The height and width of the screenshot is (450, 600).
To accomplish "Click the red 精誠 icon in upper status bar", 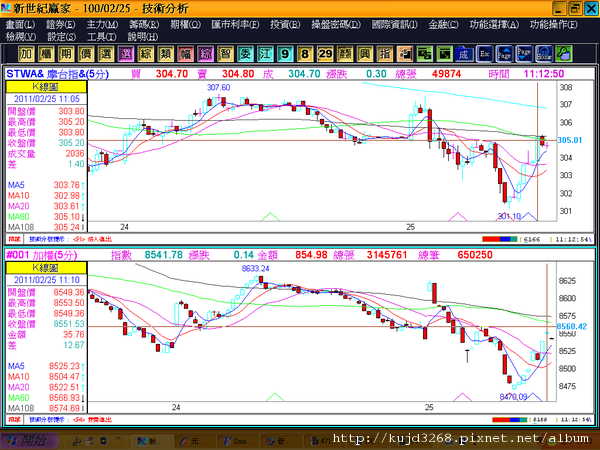I will [x=15, y=239].
